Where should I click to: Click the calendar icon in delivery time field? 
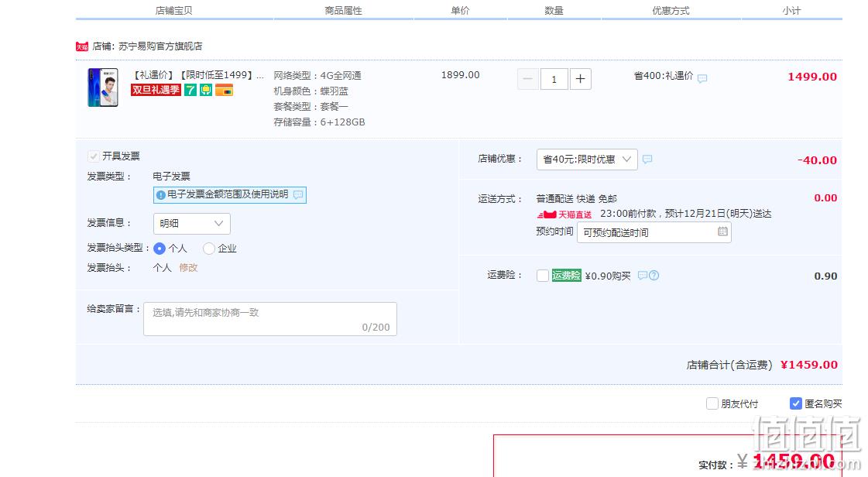[x=722, y=232]
